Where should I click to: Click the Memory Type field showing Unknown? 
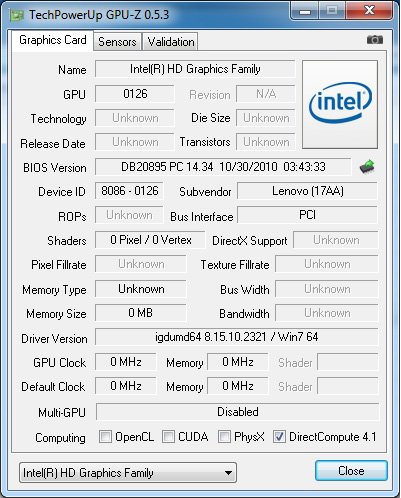click(141, 289)
